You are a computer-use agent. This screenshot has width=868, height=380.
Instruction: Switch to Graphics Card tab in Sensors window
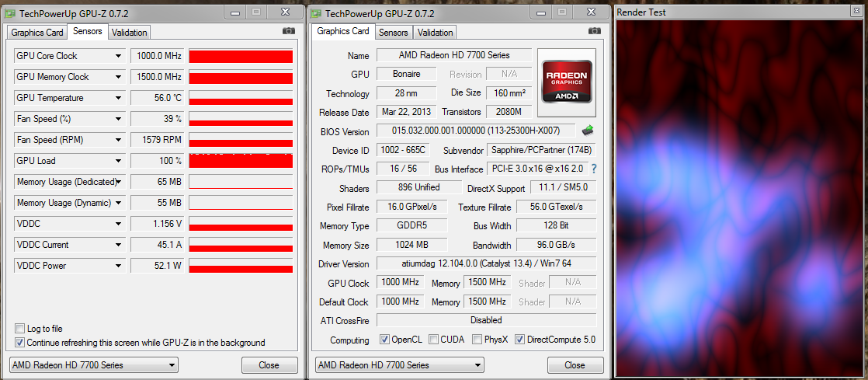(37, 33)
